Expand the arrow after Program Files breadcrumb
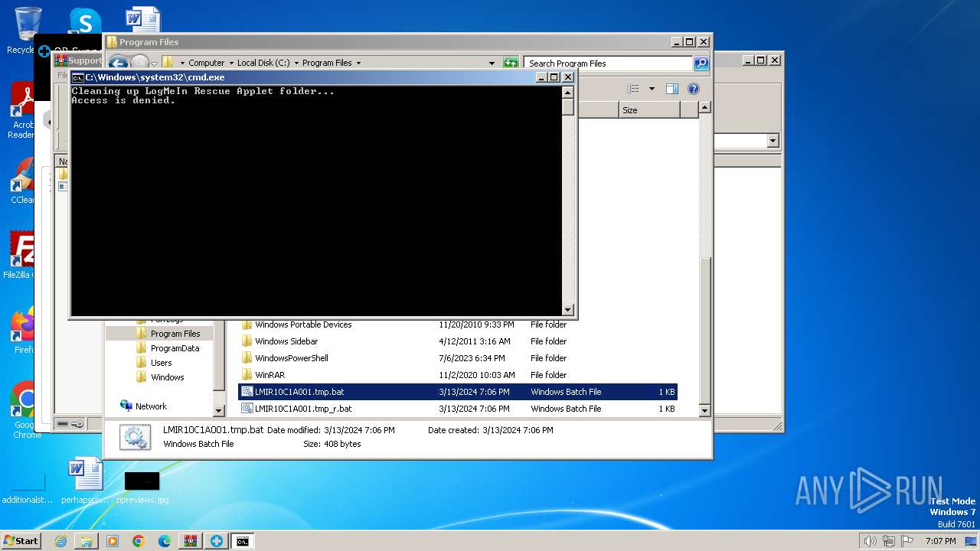980x551 pixels. 358,63
